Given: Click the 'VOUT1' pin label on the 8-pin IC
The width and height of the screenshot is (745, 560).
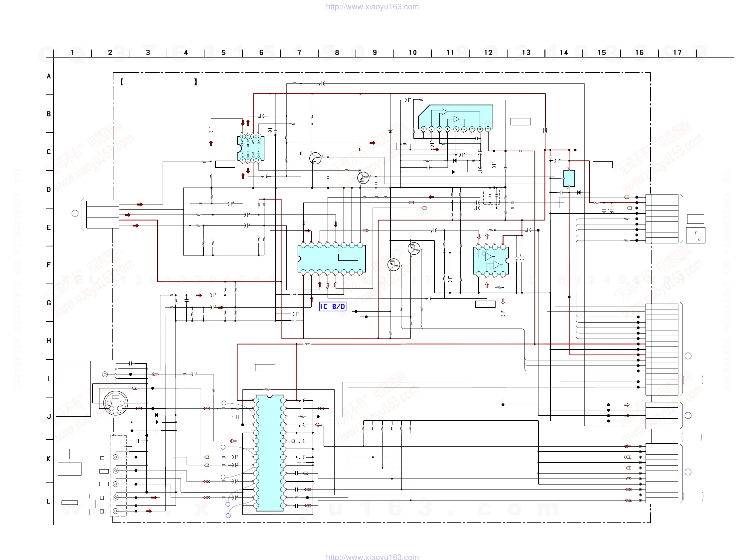Looking at the screenshot, I should (x=248, y=154).
